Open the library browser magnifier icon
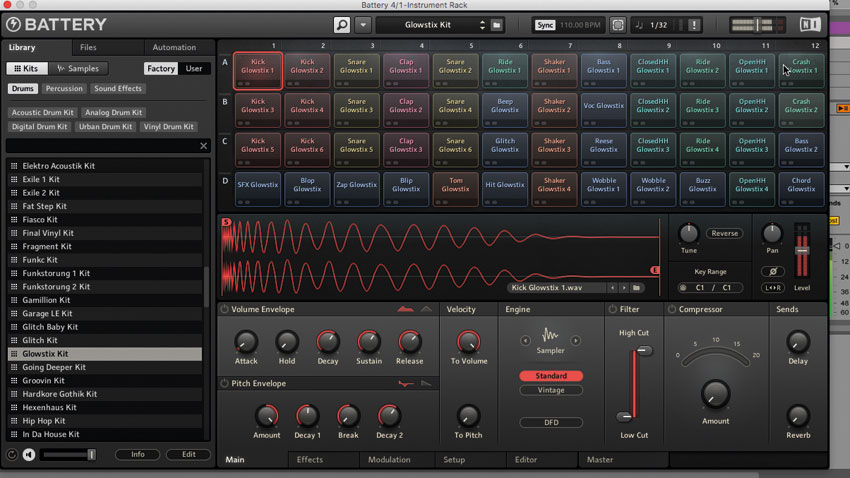Viewport: 850px width, 478px height. pyautogui.click(x=342, y=25)
